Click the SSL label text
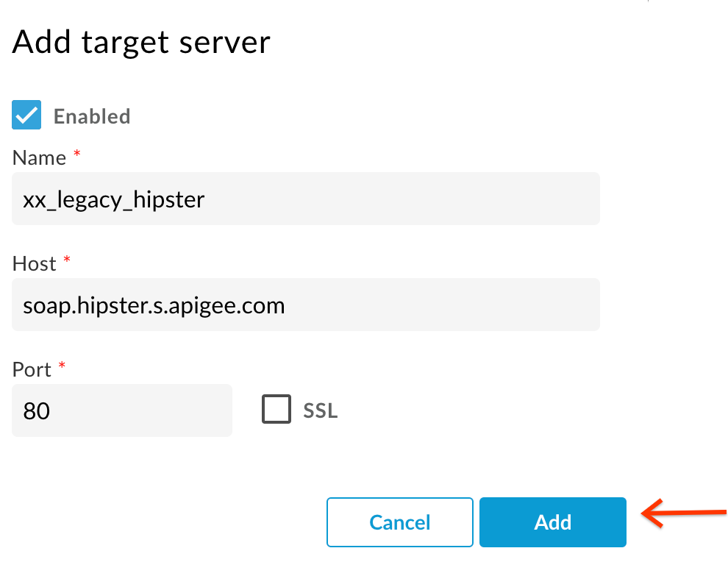Image resolution: width=728 pixels, height=562 pixels. coord(321,410)
